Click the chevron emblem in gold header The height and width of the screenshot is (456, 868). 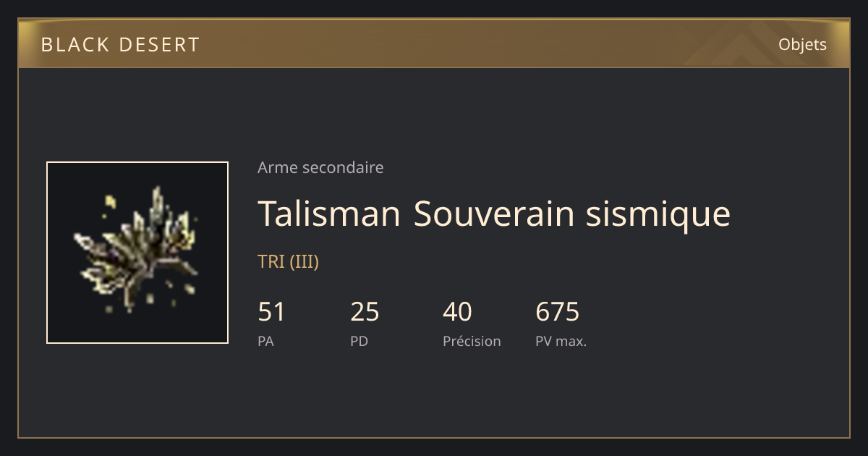click(x=731, y=46)
